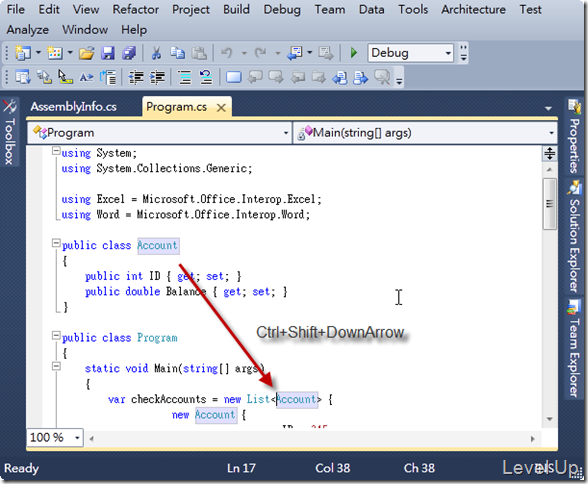Collapse the Main method outline
Screen dimensions: 588x484
click(x=56, y=366)
